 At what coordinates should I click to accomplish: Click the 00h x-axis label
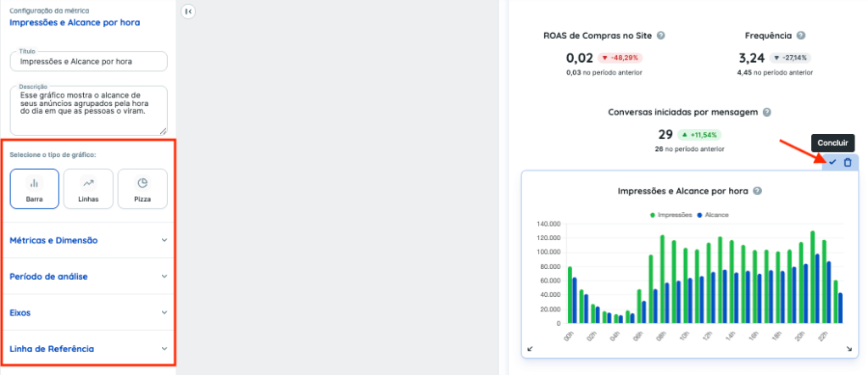(x=569, y=336)
